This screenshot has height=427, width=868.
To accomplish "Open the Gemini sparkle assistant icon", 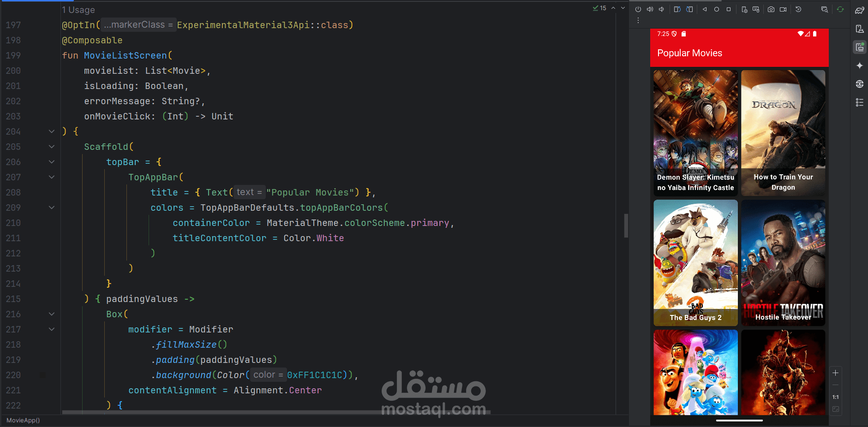I will point(860,65).
